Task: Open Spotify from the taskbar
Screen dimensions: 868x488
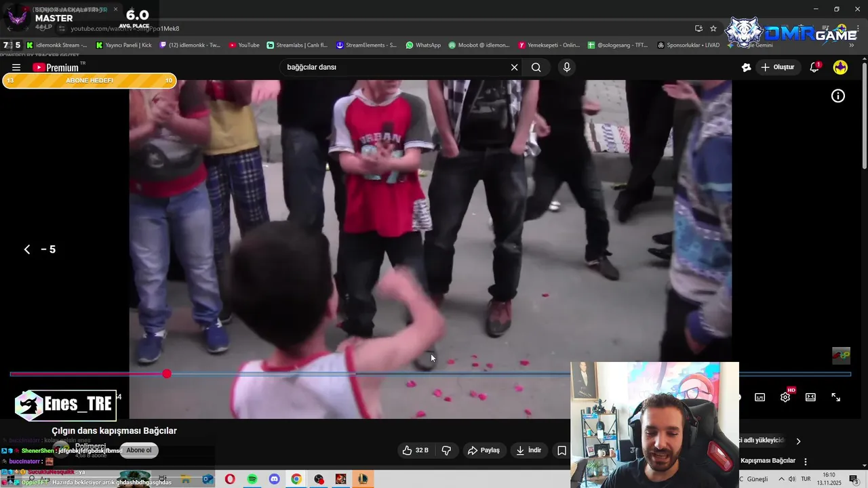Action: coord(252,479)
